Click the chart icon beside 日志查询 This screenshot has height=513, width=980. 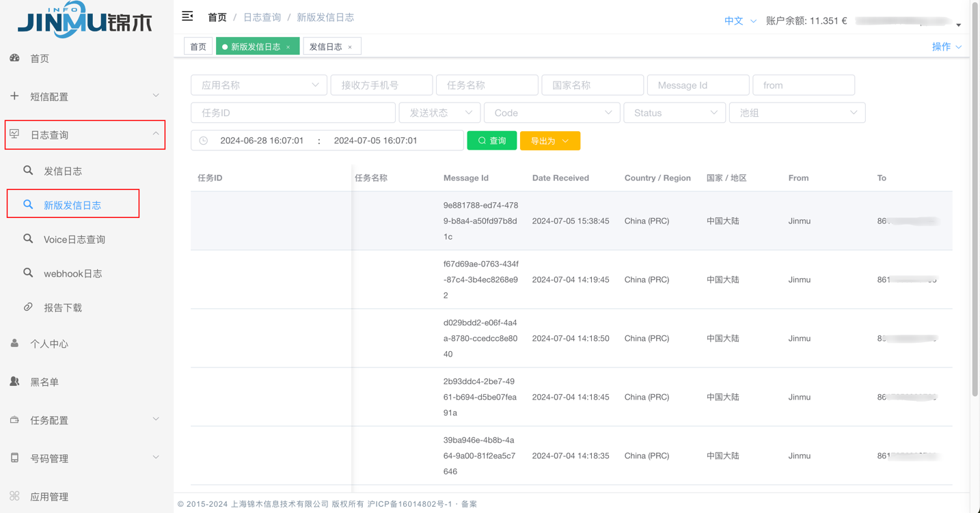coord(14,134)
